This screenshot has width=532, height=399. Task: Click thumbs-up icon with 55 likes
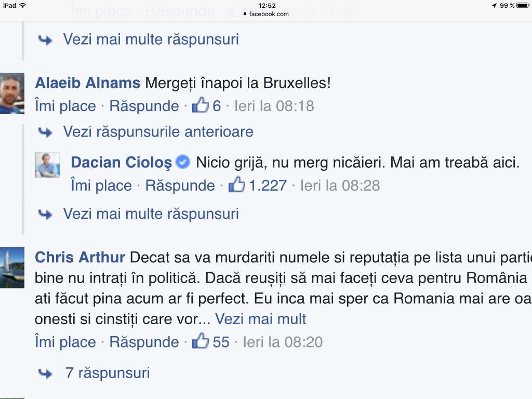(x=200, y=341)
